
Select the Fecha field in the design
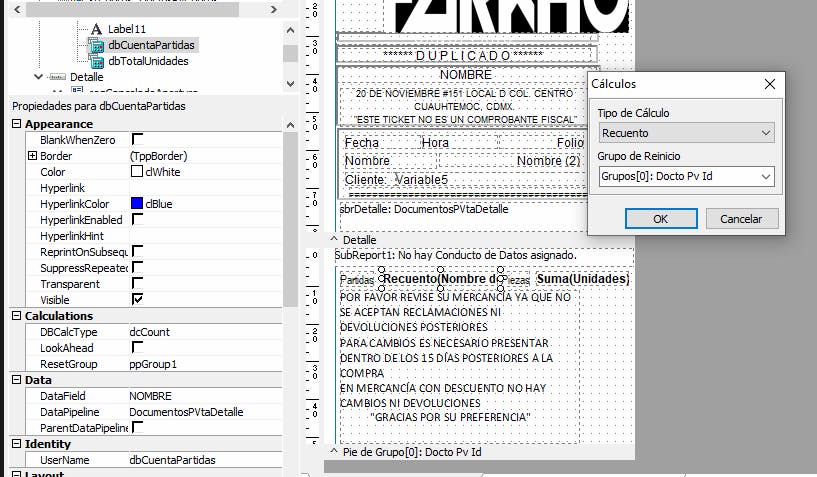(x=362, y=143)
